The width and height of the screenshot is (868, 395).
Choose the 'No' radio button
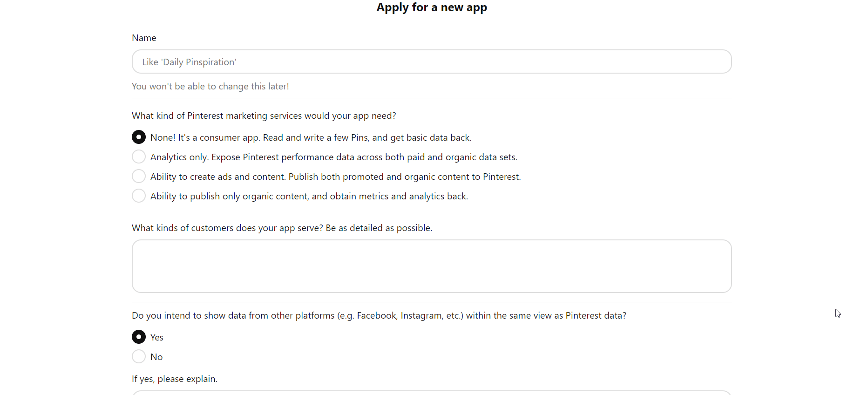[139, 356]
